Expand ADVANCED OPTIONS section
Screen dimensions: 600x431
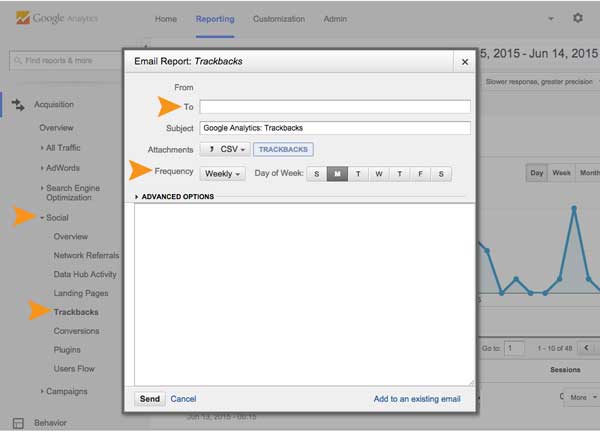tap(174, 197)
